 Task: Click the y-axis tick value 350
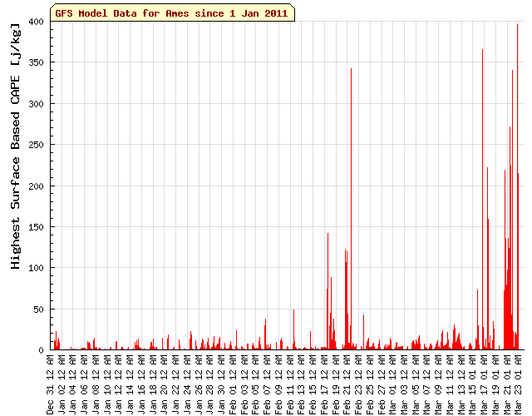pos(37,62)
